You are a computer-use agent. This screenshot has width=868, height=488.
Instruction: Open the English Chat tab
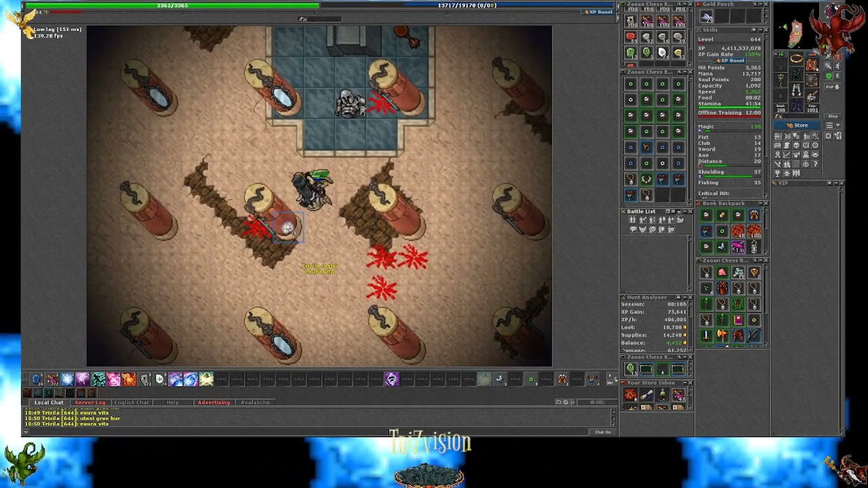[x=132, y=403]
